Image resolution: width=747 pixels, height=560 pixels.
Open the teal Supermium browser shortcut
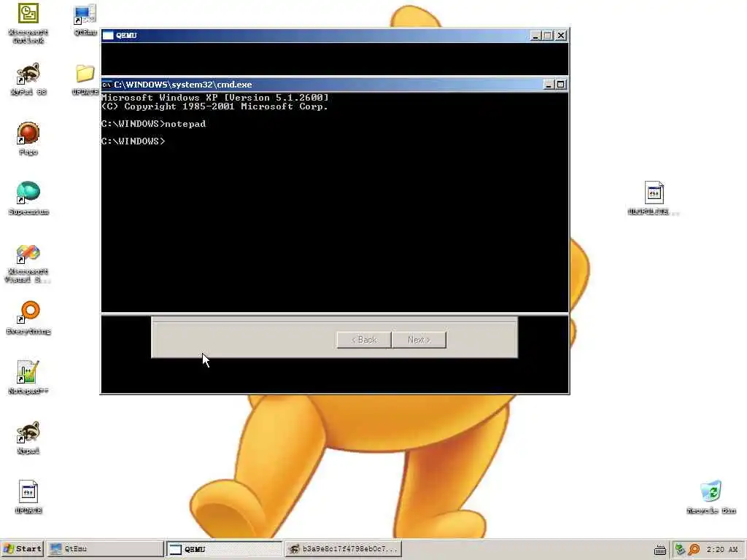click(28, 192)
